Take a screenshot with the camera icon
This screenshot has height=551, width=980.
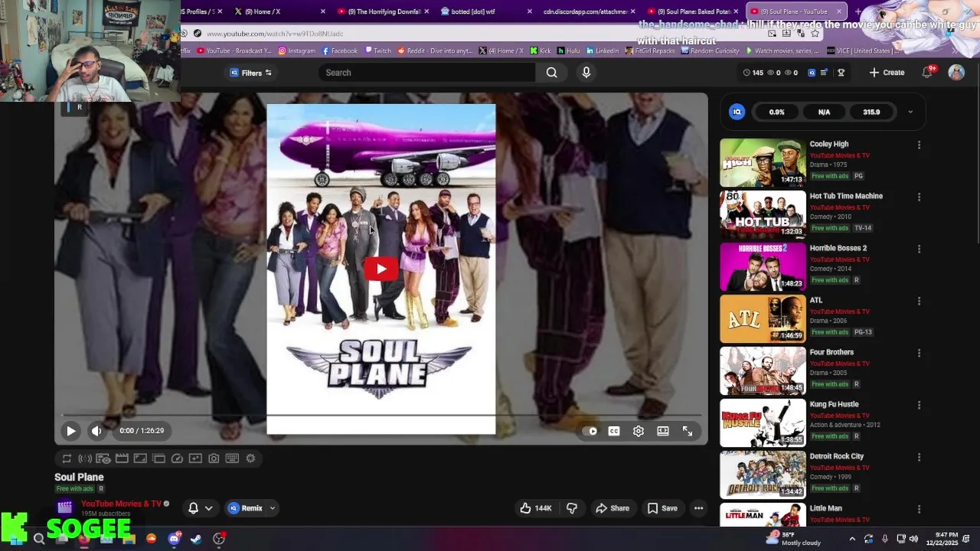(x=214, y=458)
